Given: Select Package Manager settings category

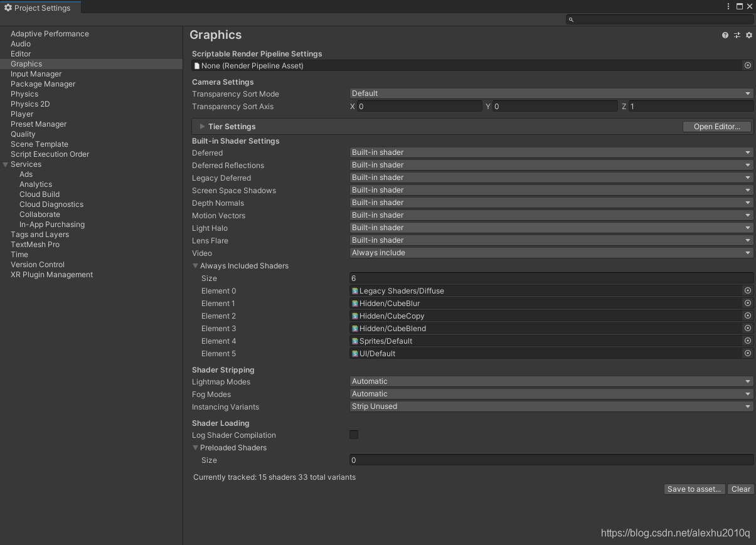Looking at the screenshot, I should pyautogui.click(x=43, y=84).
